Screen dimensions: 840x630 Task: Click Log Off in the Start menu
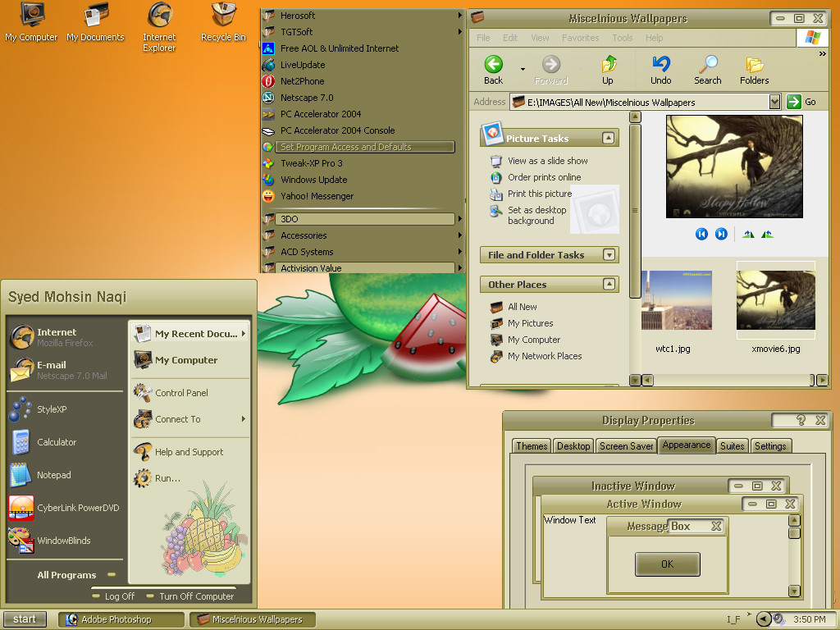(113, 596)
